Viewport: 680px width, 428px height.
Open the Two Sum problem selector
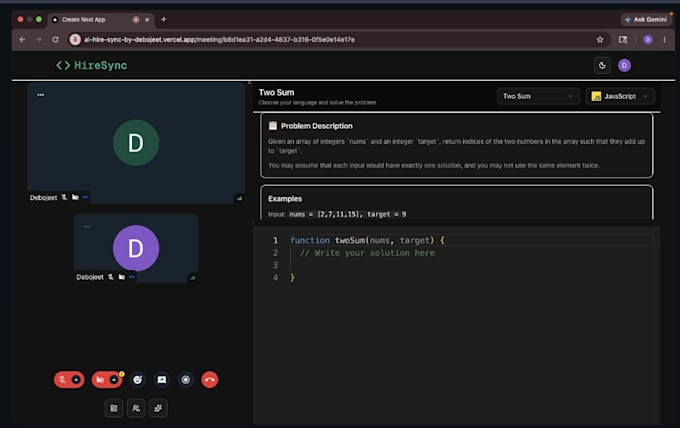pos(538,96)
